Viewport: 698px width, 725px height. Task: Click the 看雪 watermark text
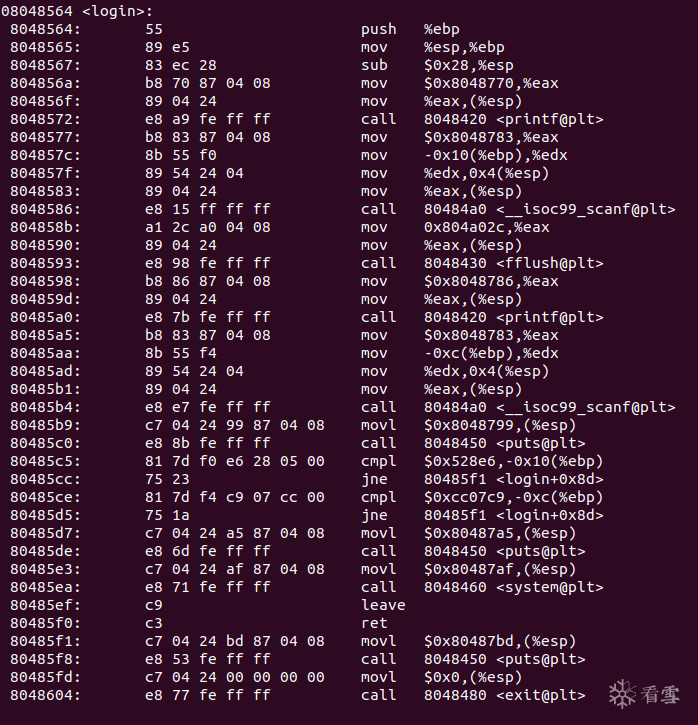[661, 694]
